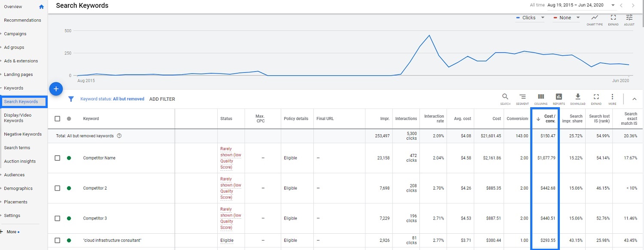Image resolution: width=644 pixels, height=250 pixels.
Task: Check the Competitor Name row checkbox
Action: point(57,158)
